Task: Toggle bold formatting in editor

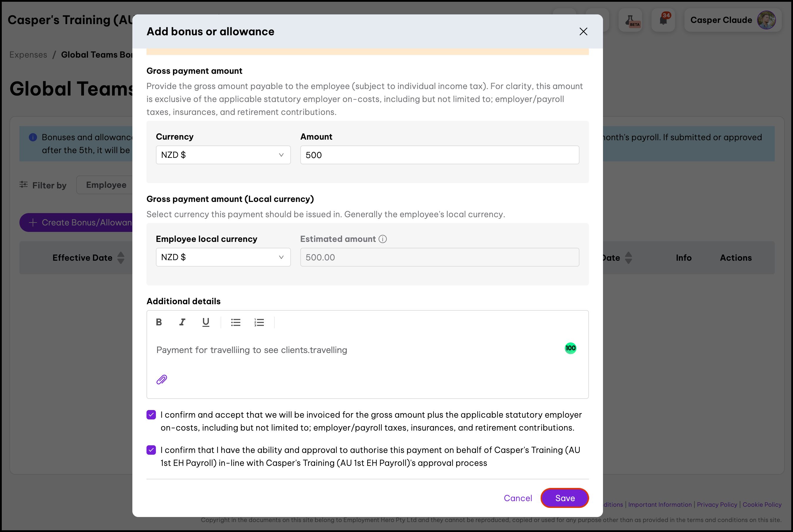Action: click(x=159, y=322)
